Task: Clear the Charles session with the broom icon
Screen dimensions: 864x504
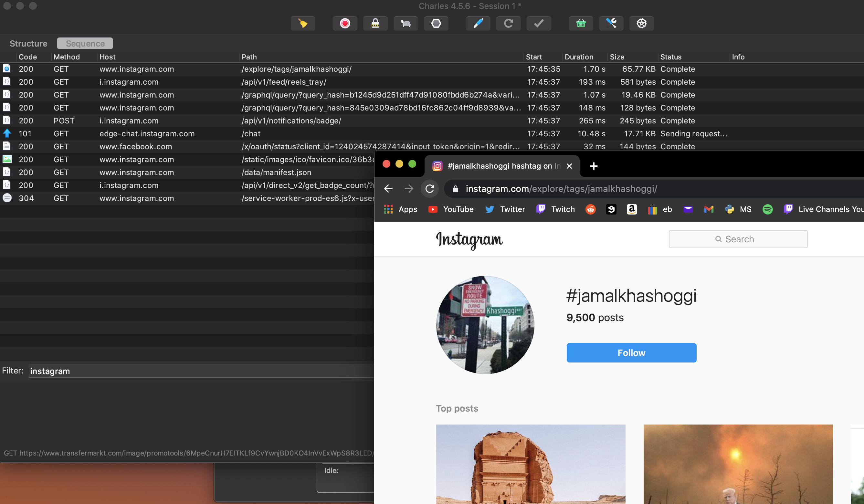Action: pos(303,23)
